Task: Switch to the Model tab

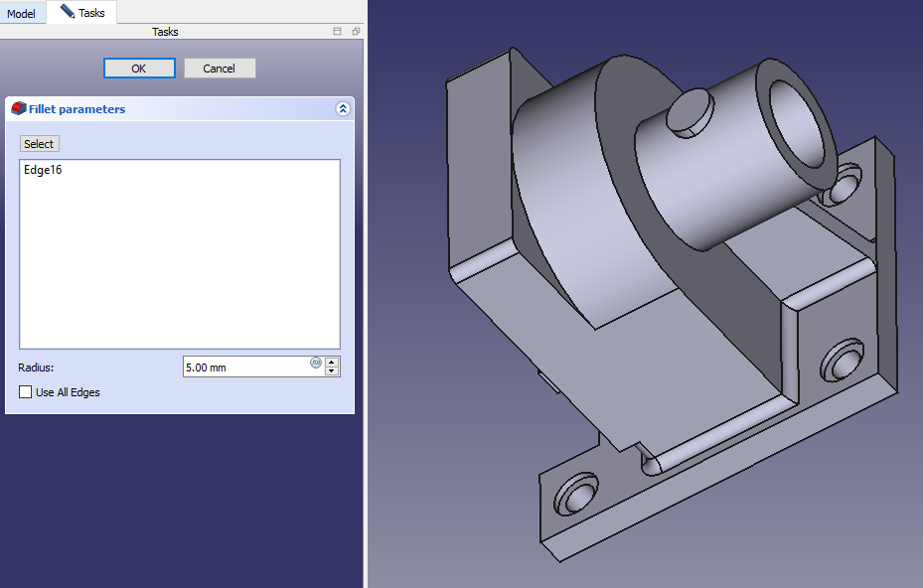Action: [22, 13]
